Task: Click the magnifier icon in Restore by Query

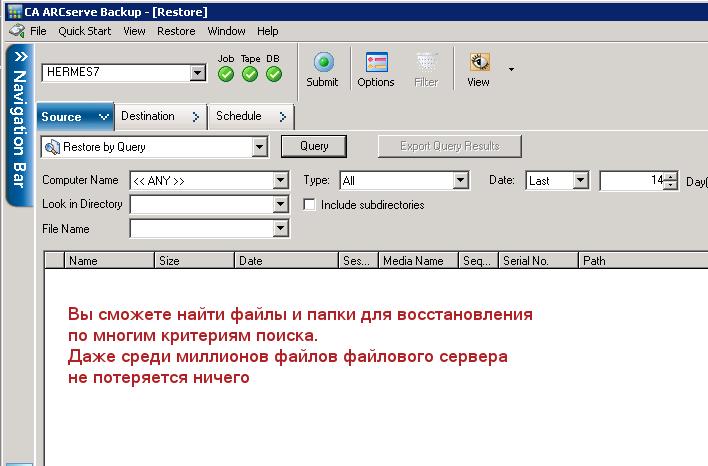Action: point(52,147)
